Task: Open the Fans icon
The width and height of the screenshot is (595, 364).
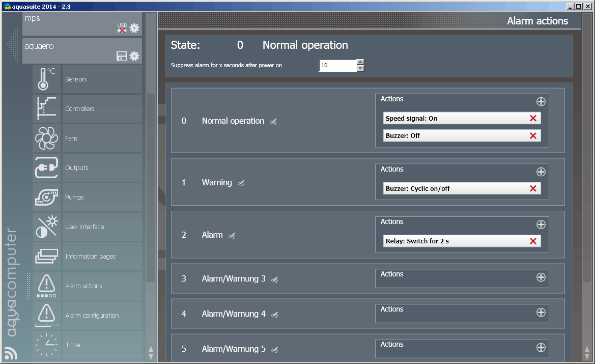Action: (47, 138)
